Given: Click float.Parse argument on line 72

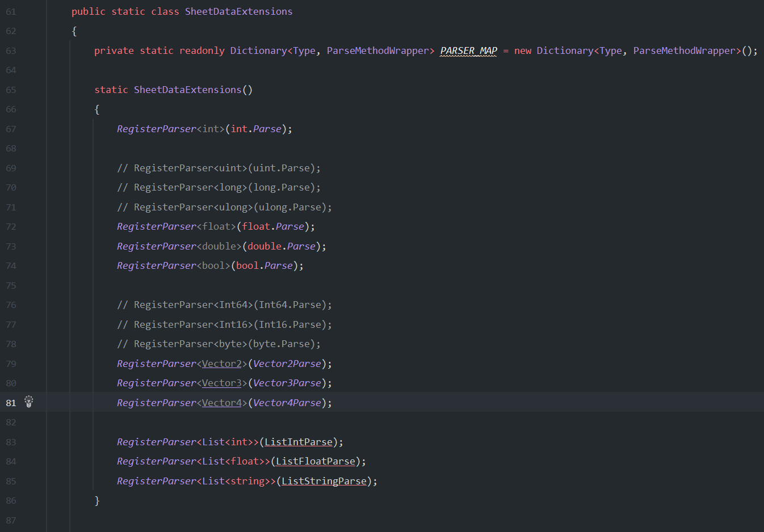Looking at the screenshot, I should coord(273,226).
